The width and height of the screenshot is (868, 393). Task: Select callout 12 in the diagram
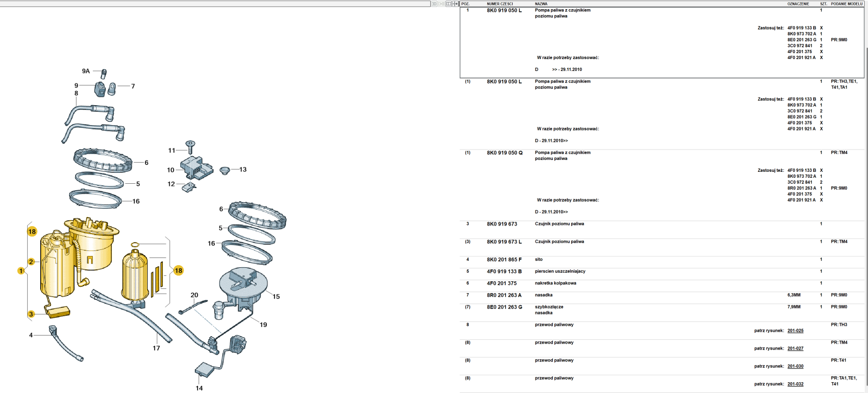click(x=171, y=184)
